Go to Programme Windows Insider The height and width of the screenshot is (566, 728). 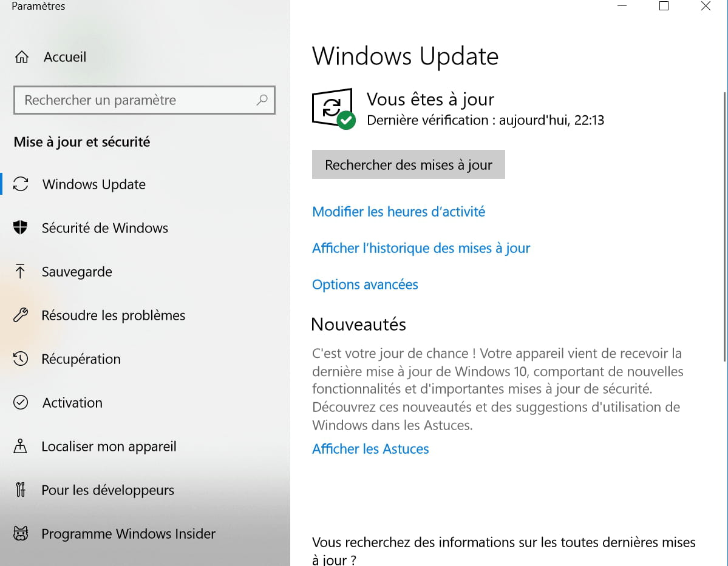point(128,533)
